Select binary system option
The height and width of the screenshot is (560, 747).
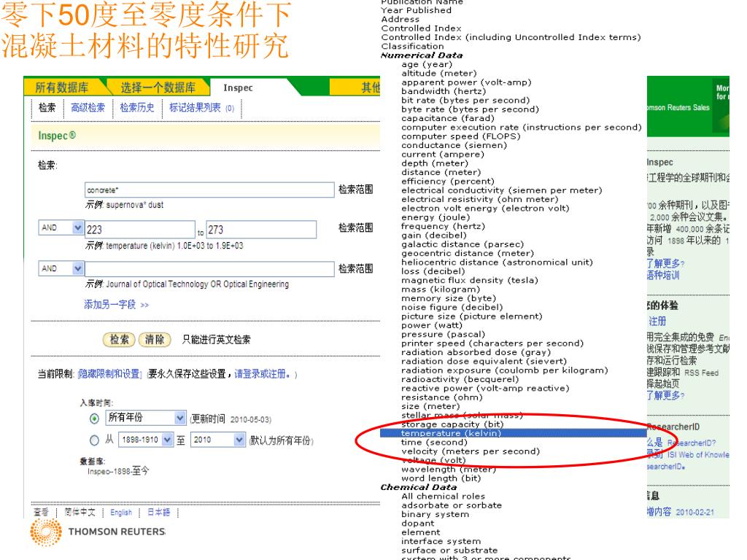435,514
